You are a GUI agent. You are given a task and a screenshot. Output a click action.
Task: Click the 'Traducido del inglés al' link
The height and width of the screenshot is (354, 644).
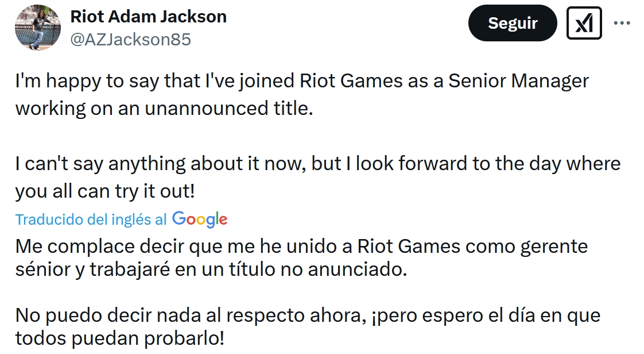click(91, 219)
